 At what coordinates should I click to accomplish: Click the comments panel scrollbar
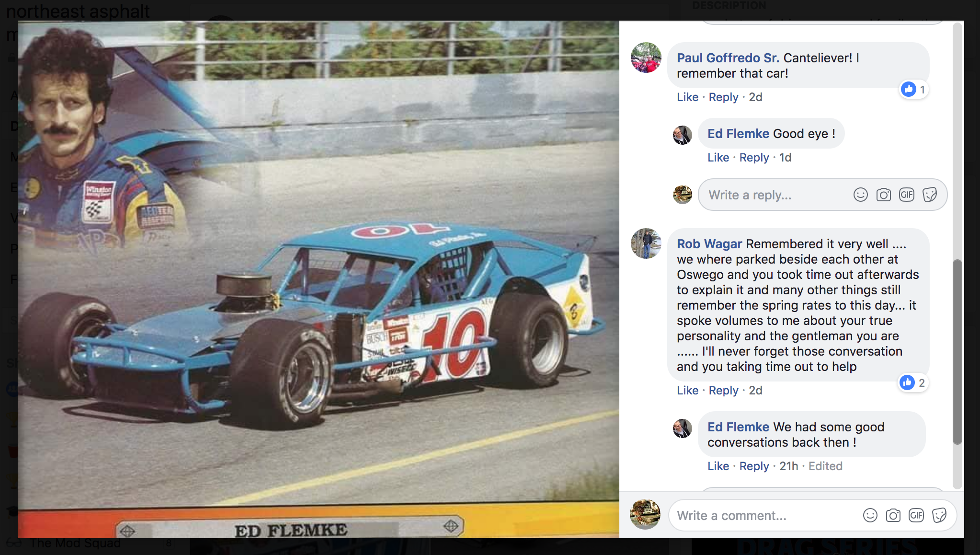pyautogui.click(x=957, y=352)
